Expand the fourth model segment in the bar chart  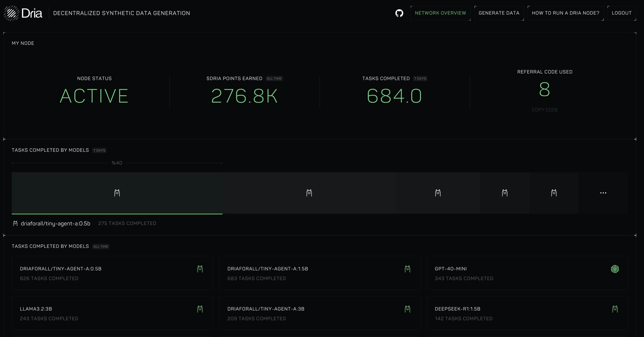point(505,193)
